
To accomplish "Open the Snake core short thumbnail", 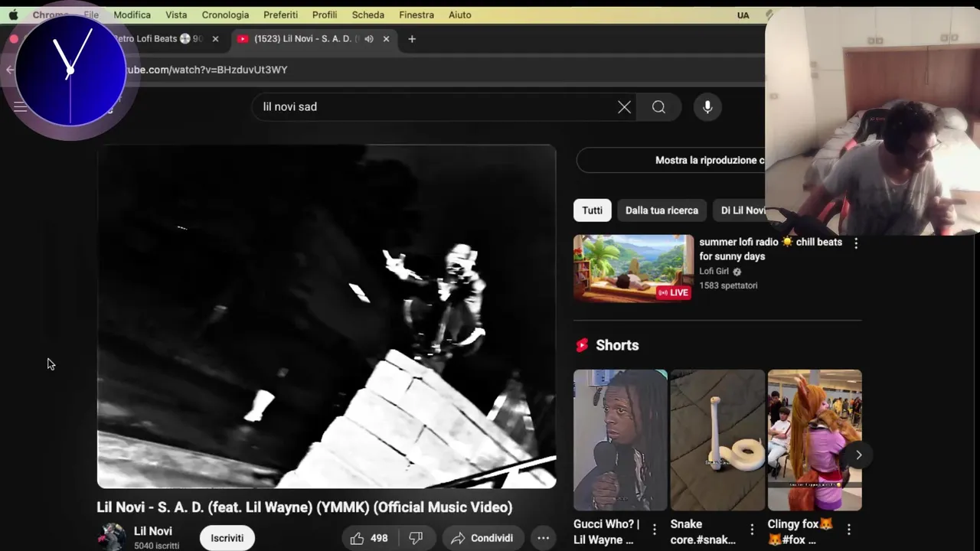I will pos(717,440).
